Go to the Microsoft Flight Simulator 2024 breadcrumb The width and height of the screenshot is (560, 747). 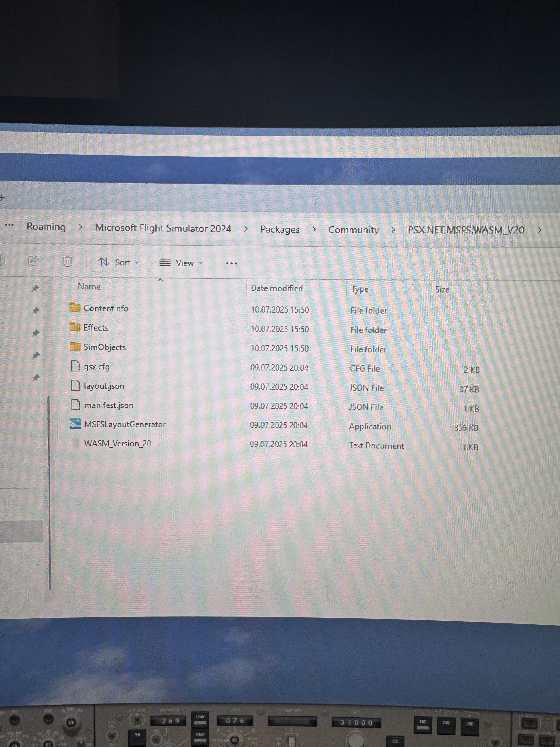(x=163, y=228)
